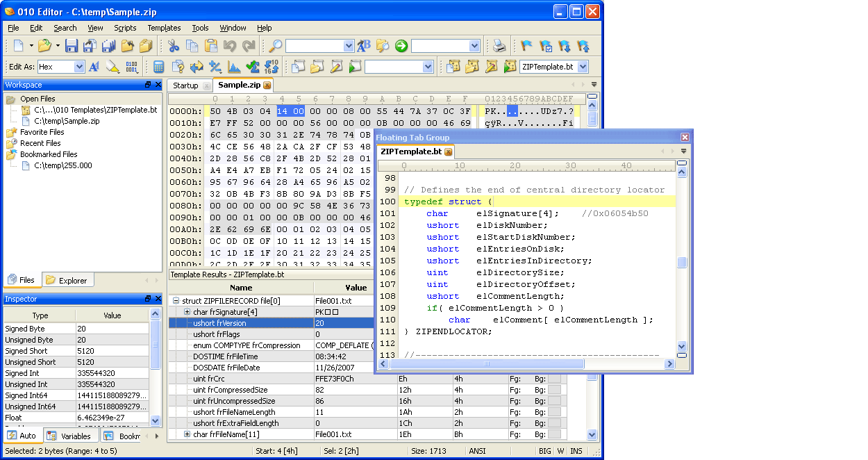Open the Edit As Hex dropdown

(x=79, y=67)
